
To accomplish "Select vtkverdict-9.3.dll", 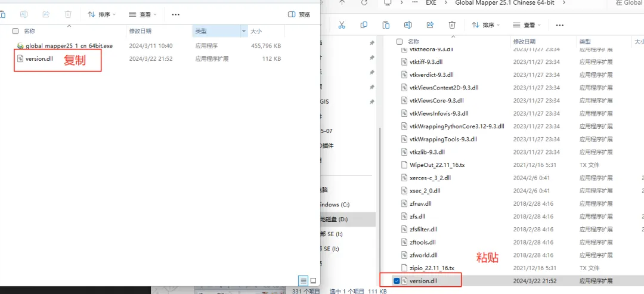I will (x=432, y=75).
